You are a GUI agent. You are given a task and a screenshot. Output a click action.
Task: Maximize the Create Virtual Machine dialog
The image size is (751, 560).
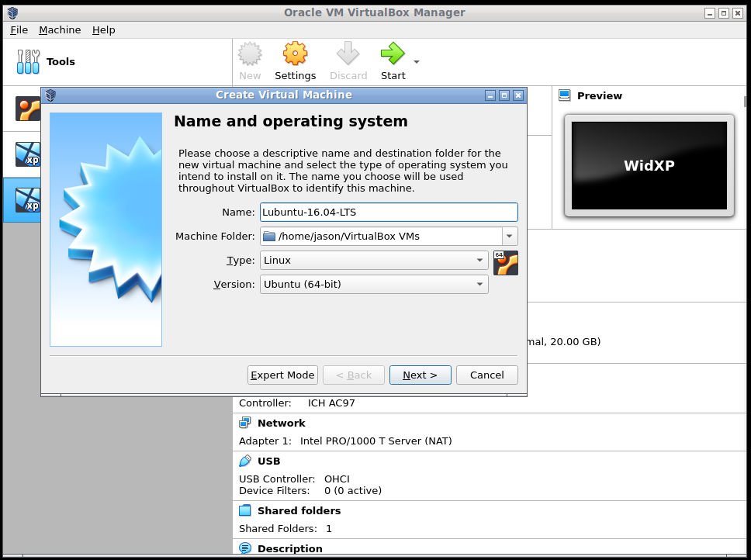[x=504, y=95]
